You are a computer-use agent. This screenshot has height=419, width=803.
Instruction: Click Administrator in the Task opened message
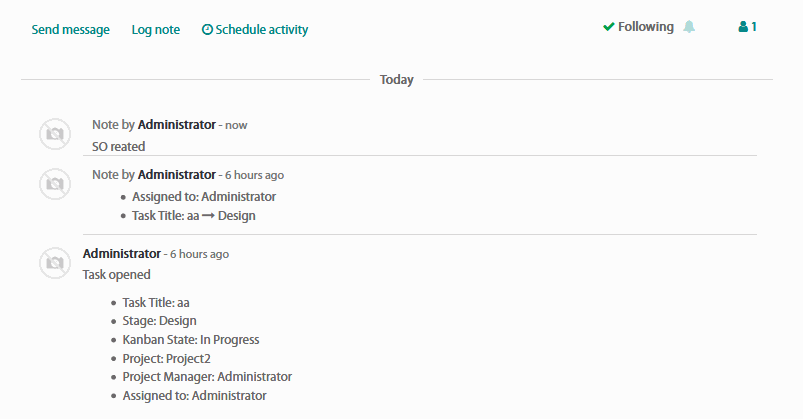[x=121, y=254]
